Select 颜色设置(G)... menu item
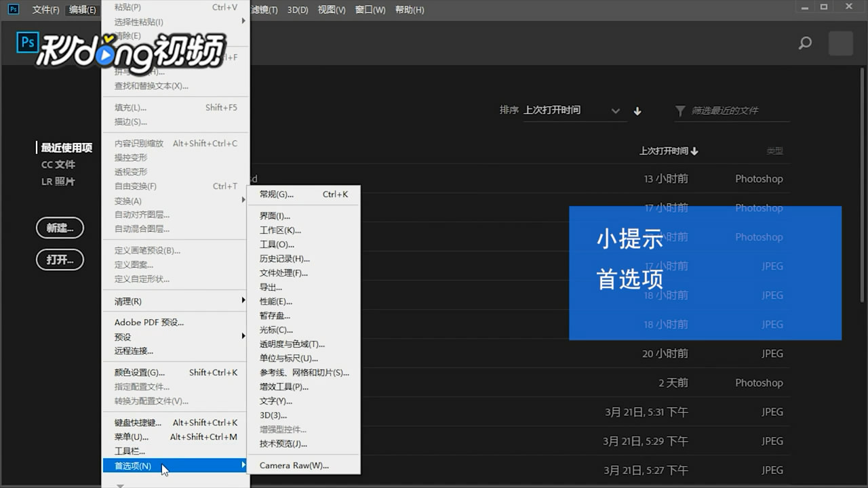Image resolution: width=868 pixels, height=488 pixels. coord(176,373)
